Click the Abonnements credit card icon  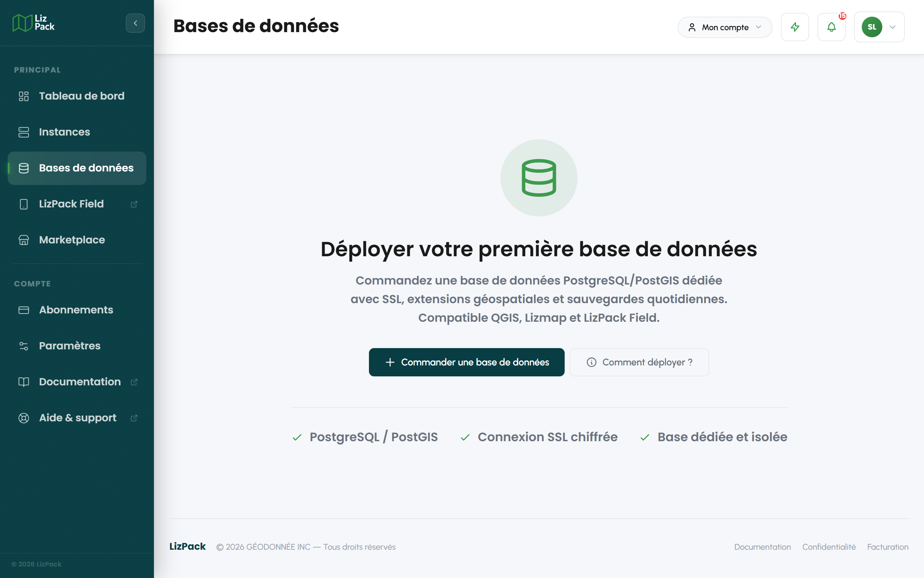pyautogui.click(x=24, y=310)
